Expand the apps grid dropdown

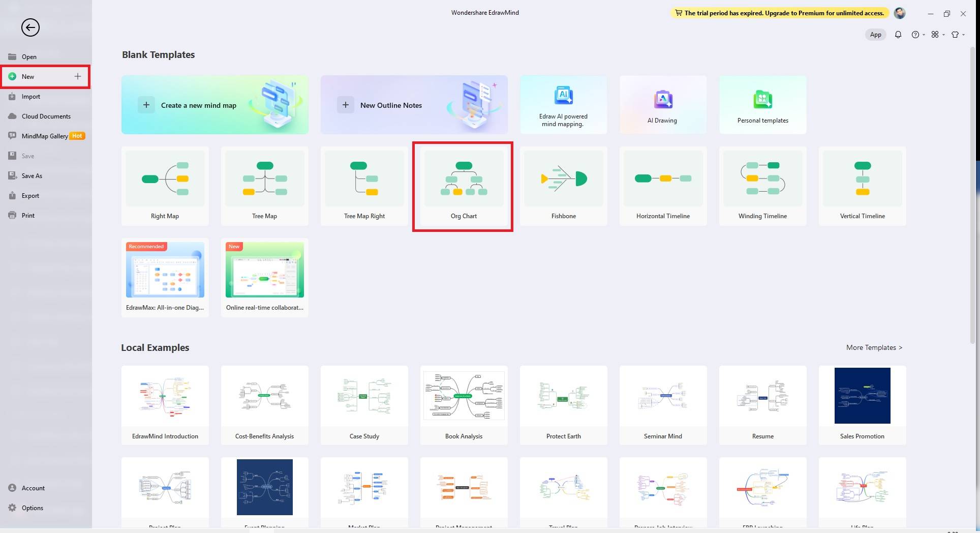938,35
